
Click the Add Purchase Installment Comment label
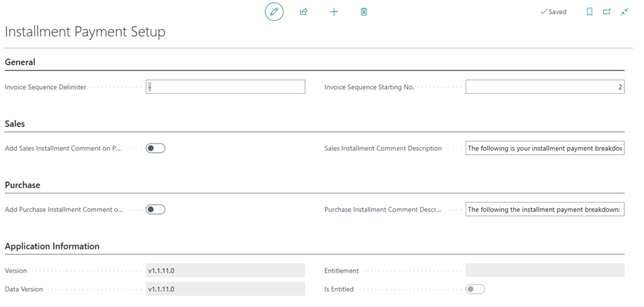[x=64, y=210]
